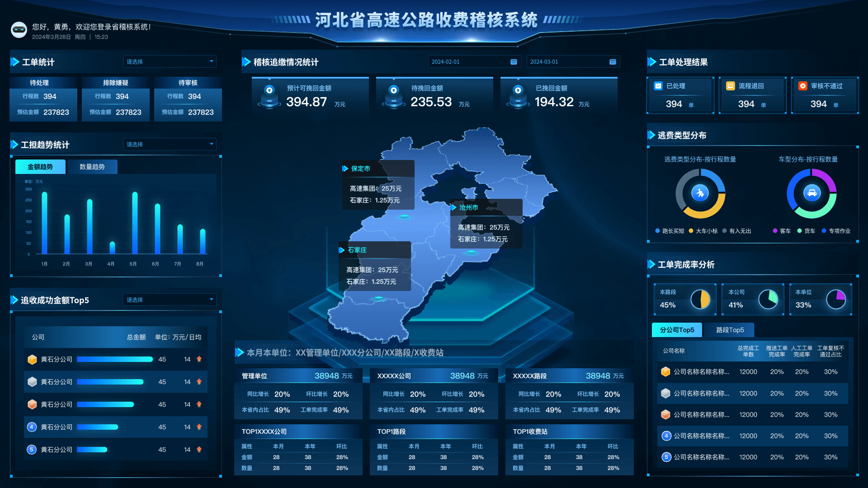This screenshot has width=868, height=488.
Task: Click the car icon in 车型分布 donut
Action: click(812, 193)
